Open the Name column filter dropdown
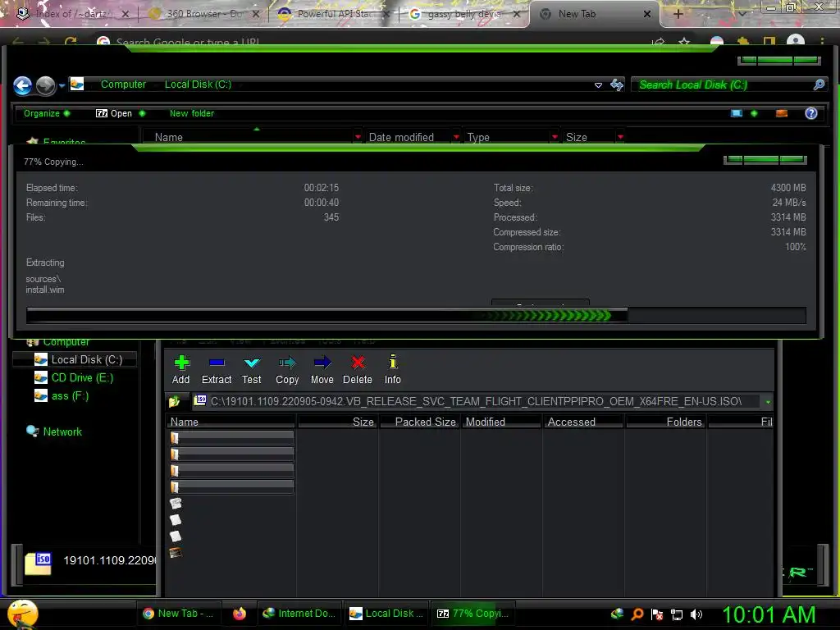 [358, 137]
